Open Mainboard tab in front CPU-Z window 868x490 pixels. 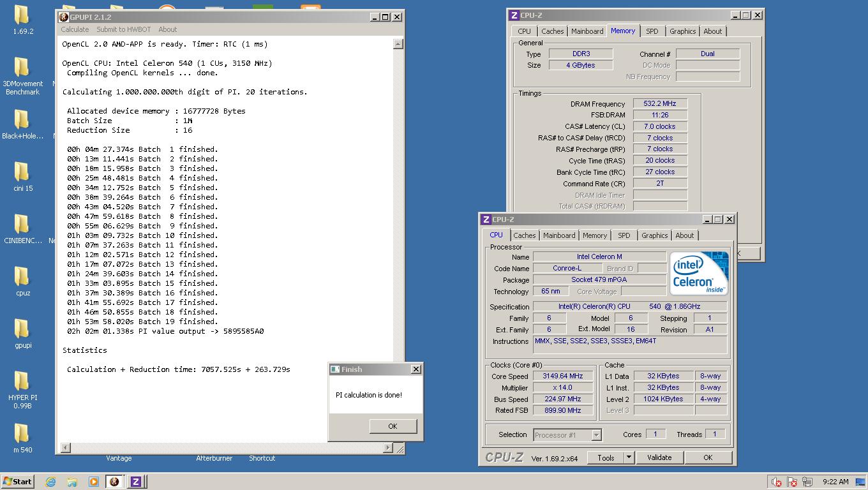[x=559, y=235]
